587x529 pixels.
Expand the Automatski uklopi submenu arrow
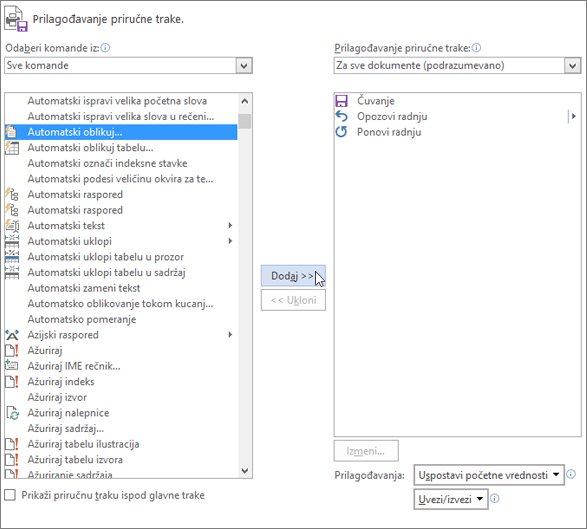point(230,241)
